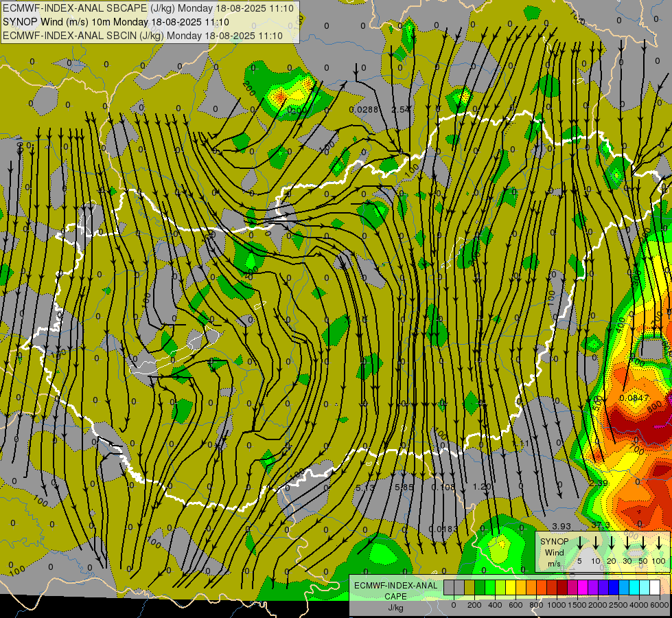Click the 2000 tick label on color scale
672x618 pixels.
597,605
